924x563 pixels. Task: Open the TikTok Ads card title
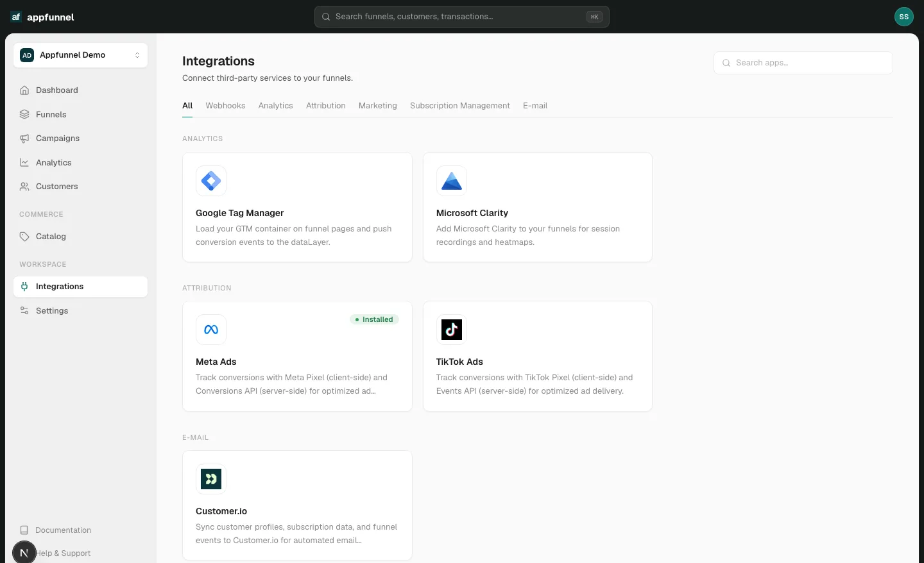click(x=459, y=362)
